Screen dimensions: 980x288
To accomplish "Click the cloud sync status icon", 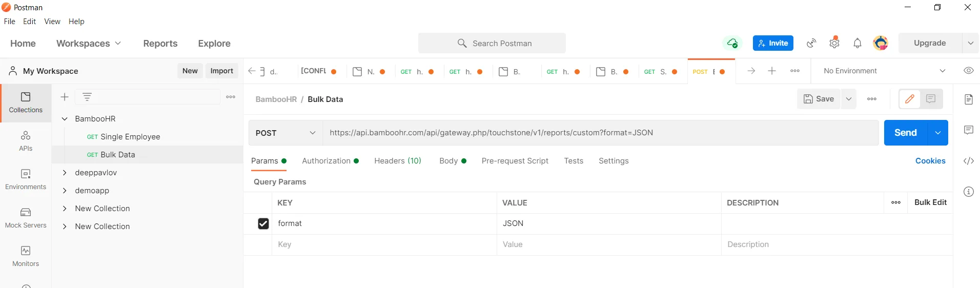I will [x=732, y=44].
